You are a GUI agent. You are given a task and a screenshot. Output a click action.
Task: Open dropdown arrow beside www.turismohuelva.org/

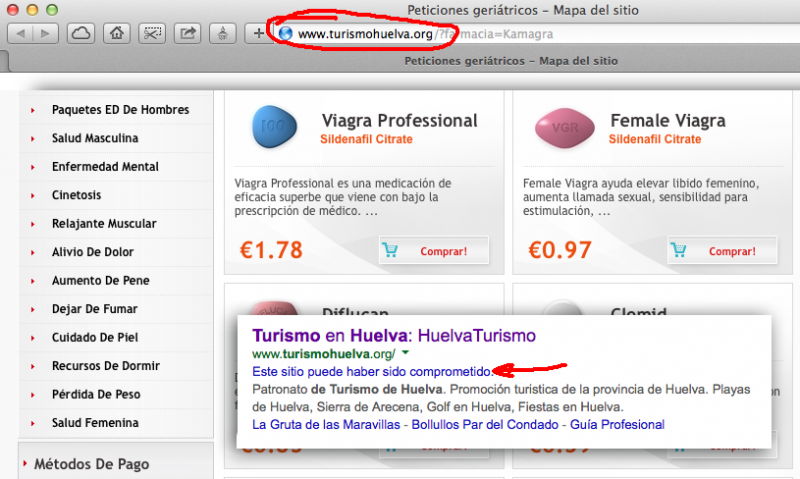point(406,352)
